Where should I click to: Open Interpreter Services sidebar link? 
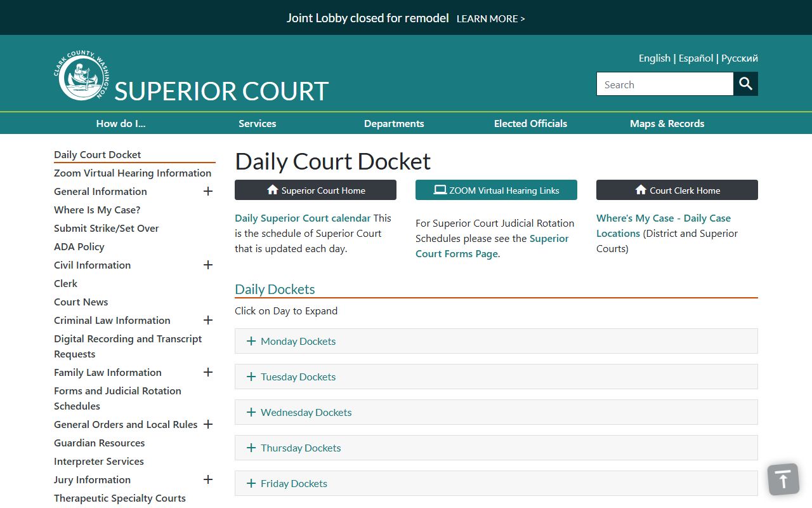[x=99, y=461]
